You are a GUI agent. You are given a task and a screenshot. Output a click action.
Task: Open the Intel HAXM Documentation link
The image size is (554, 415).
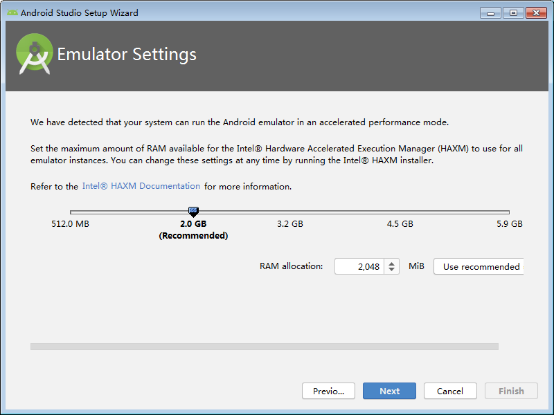pyautogui.click(x=141, y=186)
